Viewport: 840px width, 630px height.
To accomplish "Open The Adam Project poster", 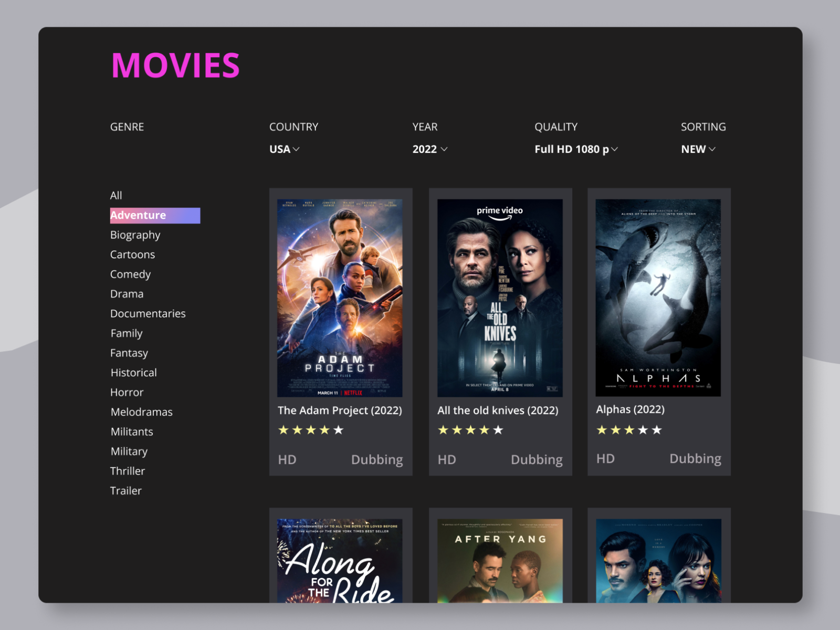I will click(x=340, y=298).
